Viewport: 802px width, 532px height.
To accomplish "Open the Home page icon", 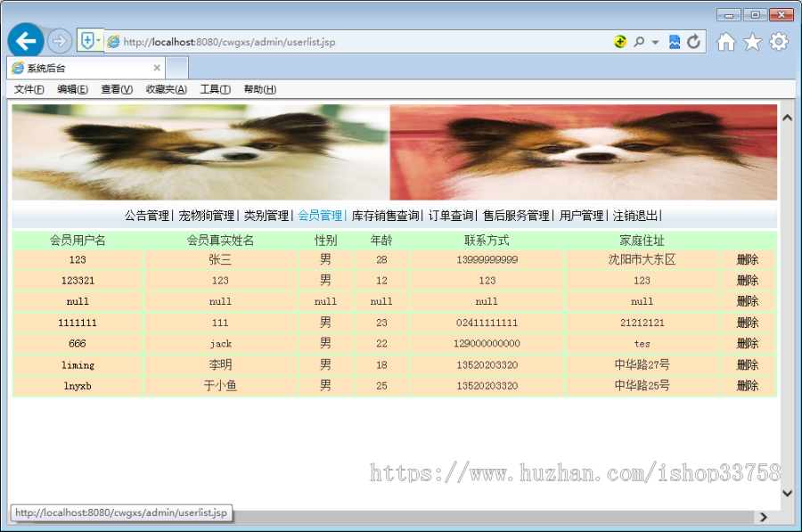I will click(x=725, y=42).
